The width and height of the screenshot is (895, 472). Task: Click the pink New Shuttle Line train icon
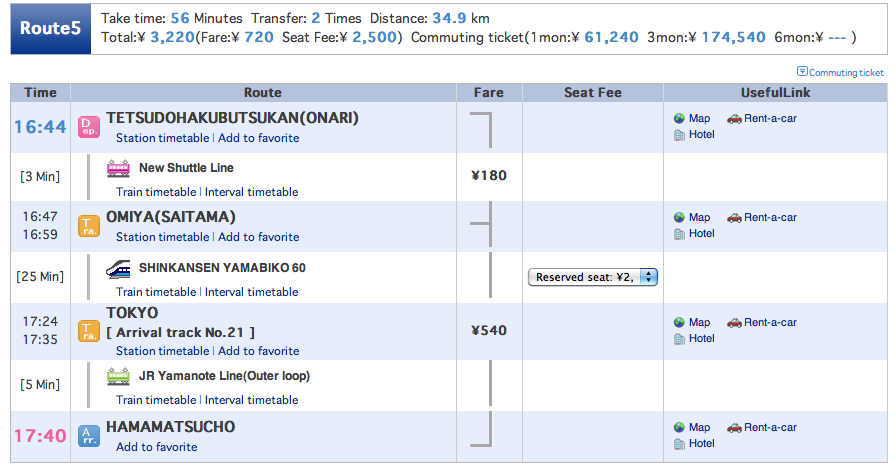[118, 168]
